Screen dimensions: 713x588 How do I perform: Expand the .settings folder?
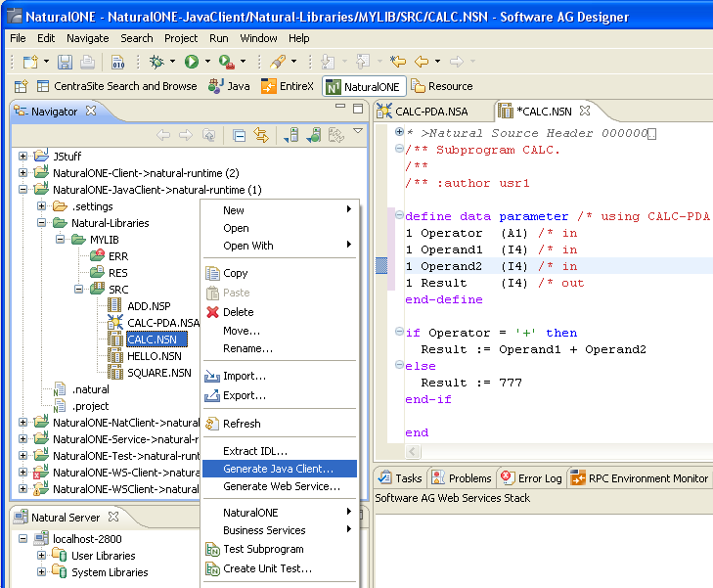tap(41, 206)
